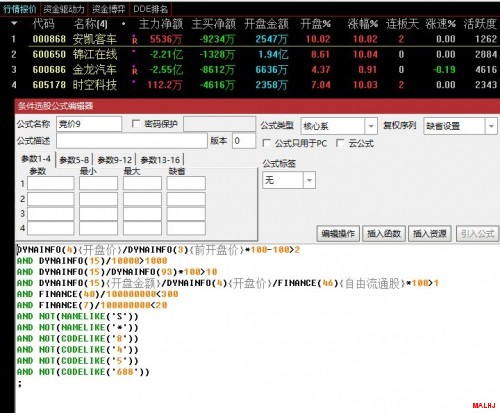
Task: Click the 公式名称 input field
Action: (89, 124)
